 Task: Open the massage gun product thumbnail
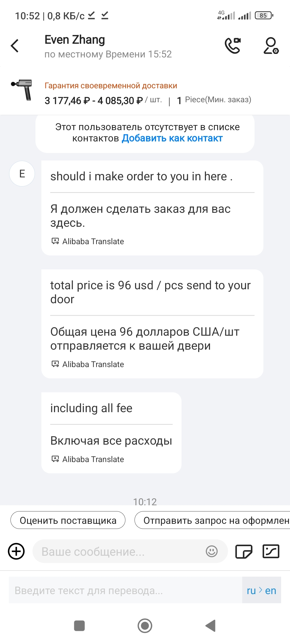pos(22,90)
